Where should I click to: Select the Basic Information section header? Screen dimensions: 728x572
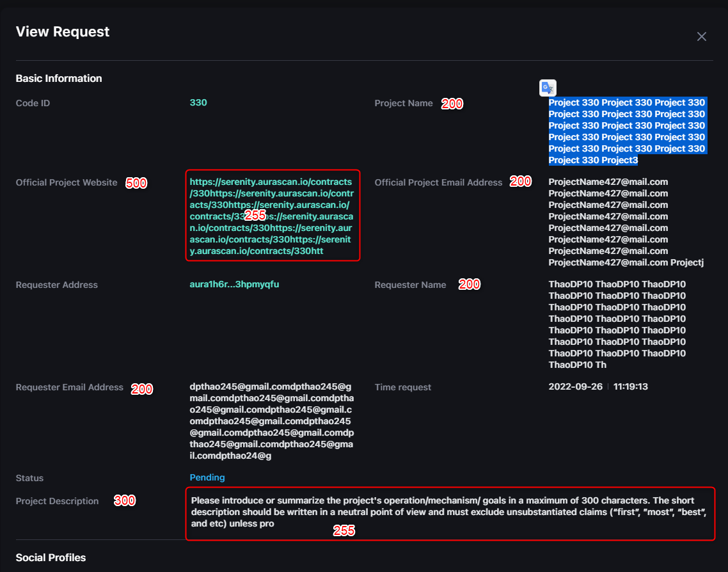click(58, 78)
